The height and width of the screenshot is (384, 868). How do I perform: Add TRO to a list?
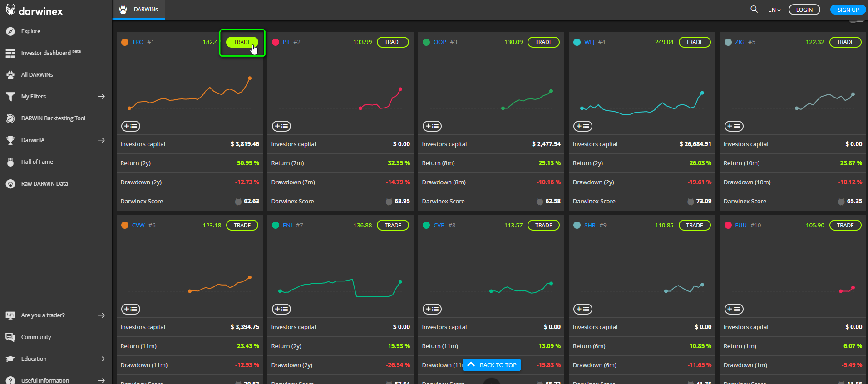(131, 126)
